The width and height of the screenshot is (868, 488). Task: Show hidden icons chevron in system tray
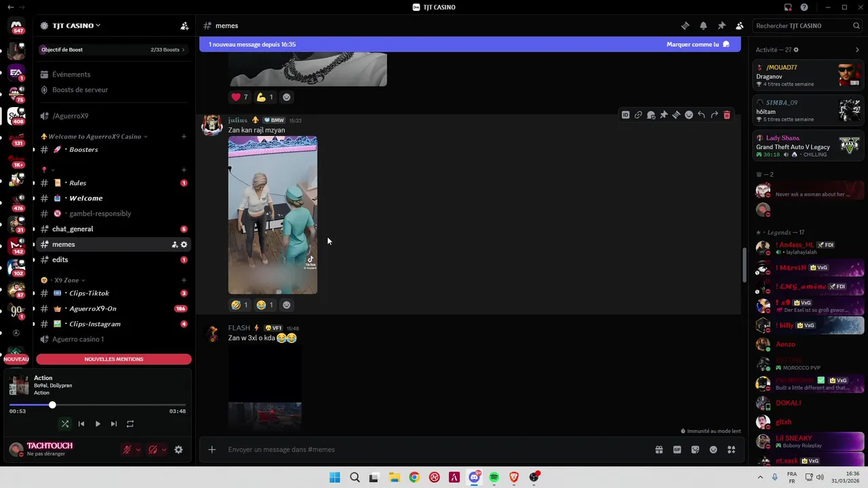[759, 477]
